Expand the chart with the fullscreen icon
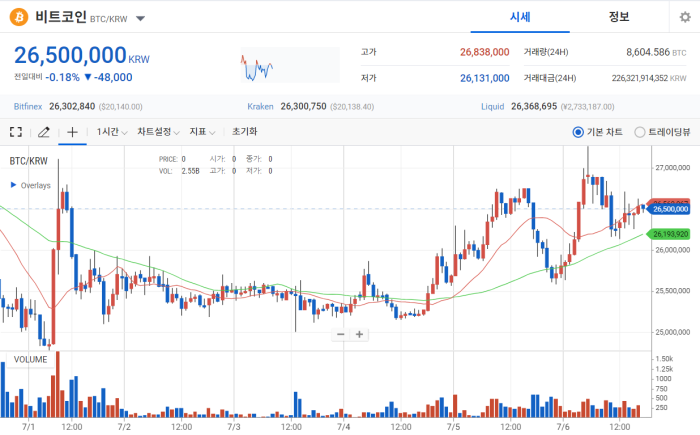The width and height of the screenshot is (700, 435). click(16, 132)
